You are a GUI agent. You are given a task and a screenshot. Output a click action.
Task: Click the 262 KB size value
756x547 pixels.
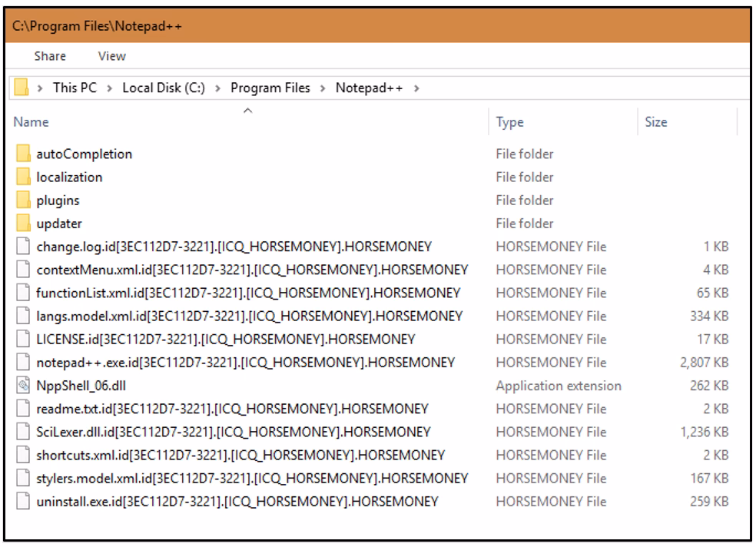pos(708,386)
